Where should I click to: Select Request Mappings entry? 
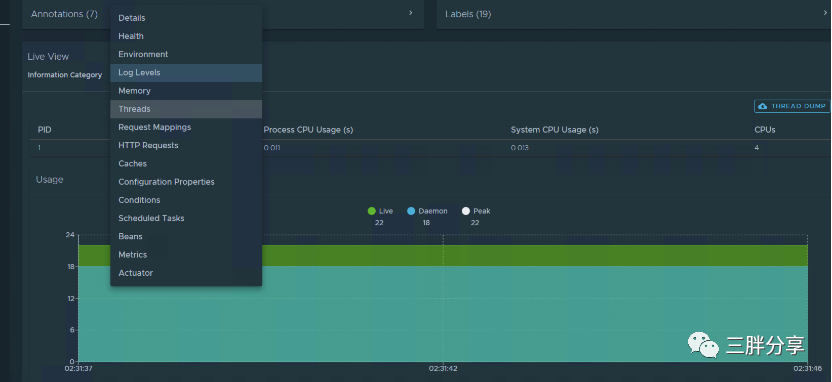(x=186, y=127)
